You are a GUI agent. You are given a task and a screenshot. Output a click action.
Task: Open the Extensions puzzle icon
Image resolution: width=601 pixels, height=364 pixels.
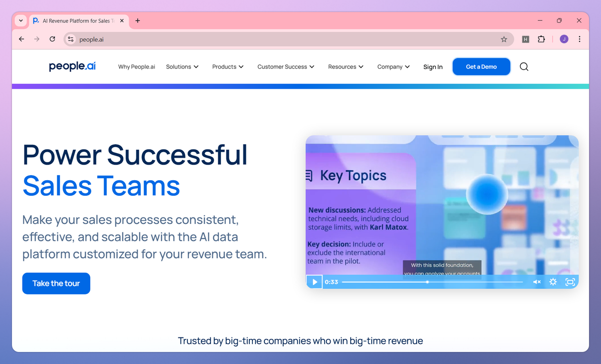(x=541, y=39)
